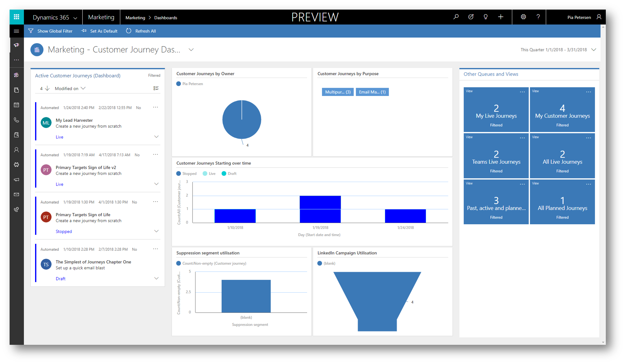Open the All Planned Journeys tile

point(562,202)
